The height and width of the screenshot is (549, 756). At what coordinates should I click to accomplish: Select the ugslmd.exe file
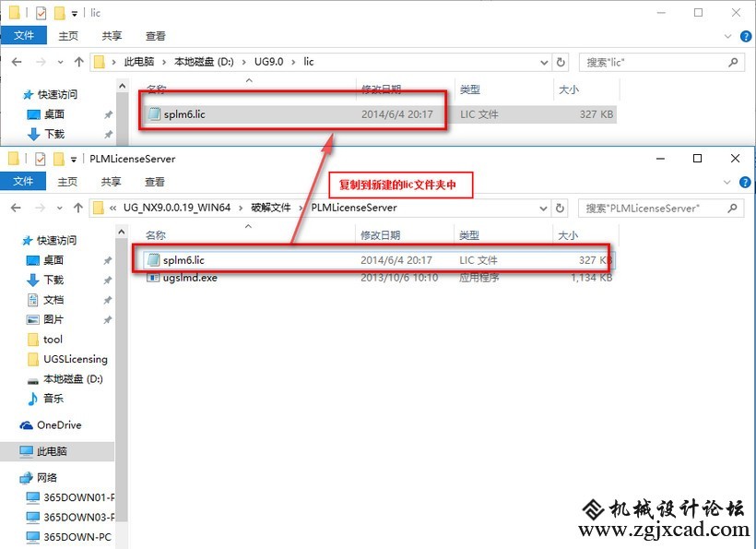[380, 278]
